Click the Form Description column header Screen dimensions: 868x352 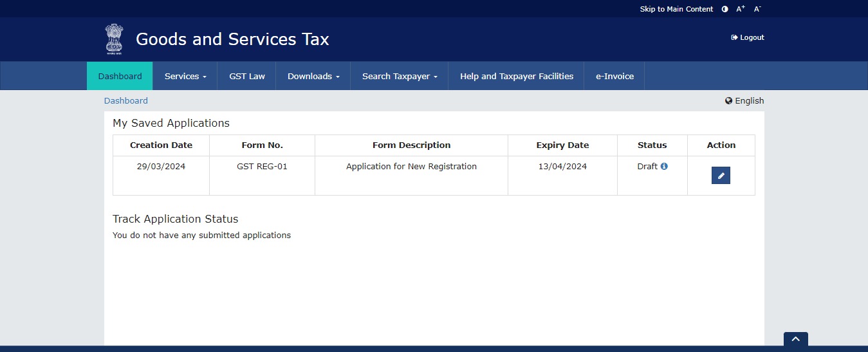click(x=411, y=145)
